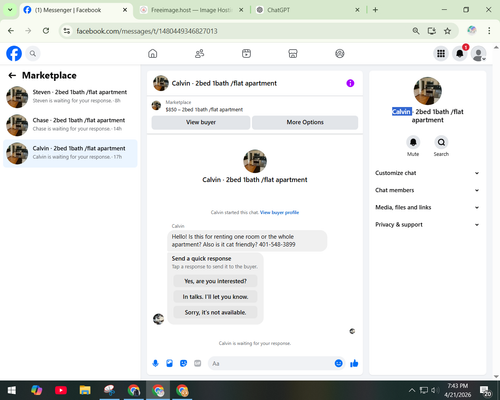The width and height of the screenshot is (500, 400).
Task: Open the Marketplace storefront icon
Action: click(293, 53)
